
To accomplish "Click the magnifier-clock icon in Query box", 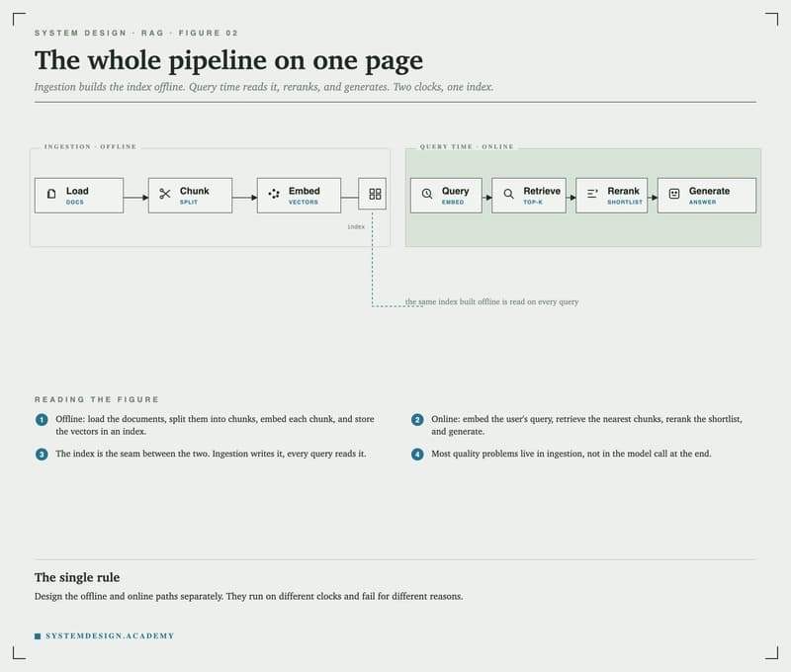I will 427,194.
